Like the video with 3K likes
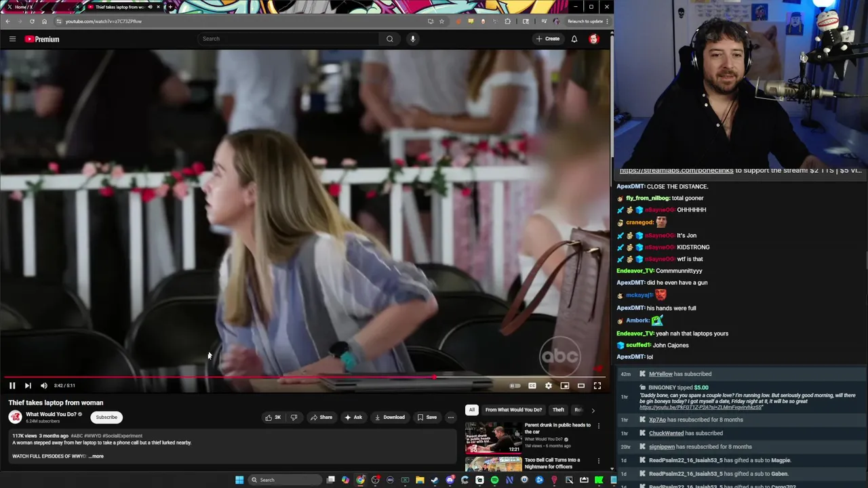The image size is (868, 488). tap(273, 418)
